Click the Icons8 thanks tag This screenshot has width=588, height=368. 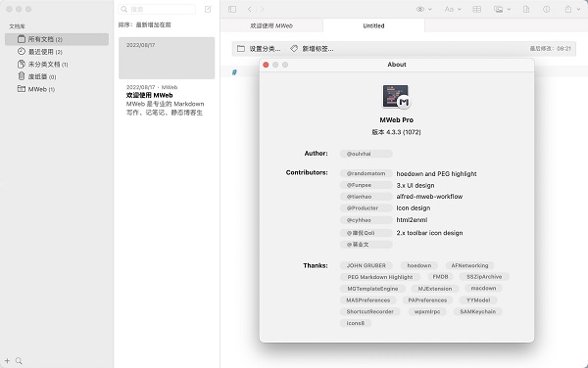pos(356,323)
